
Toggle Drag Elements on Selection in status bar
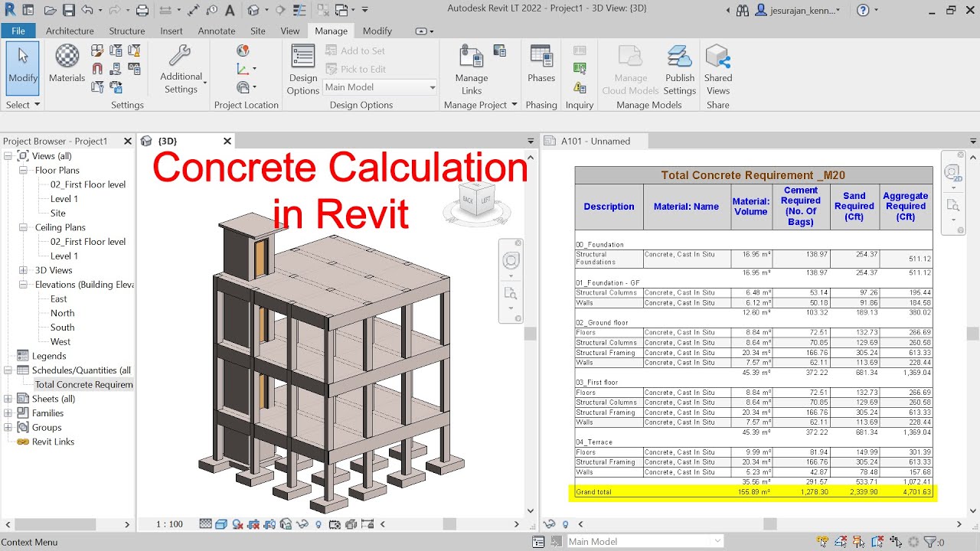click(x=895, y=542)
